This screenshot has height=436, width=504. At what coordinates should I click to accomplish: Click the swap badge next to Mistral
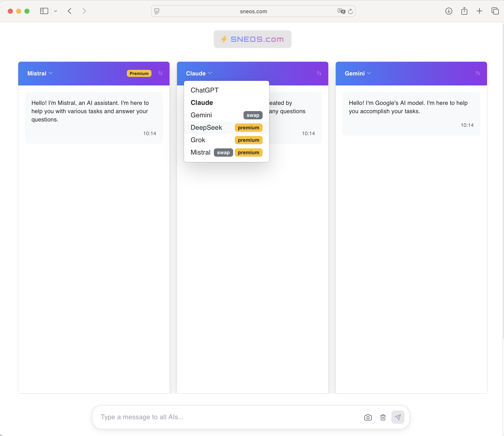coord(223,152)
